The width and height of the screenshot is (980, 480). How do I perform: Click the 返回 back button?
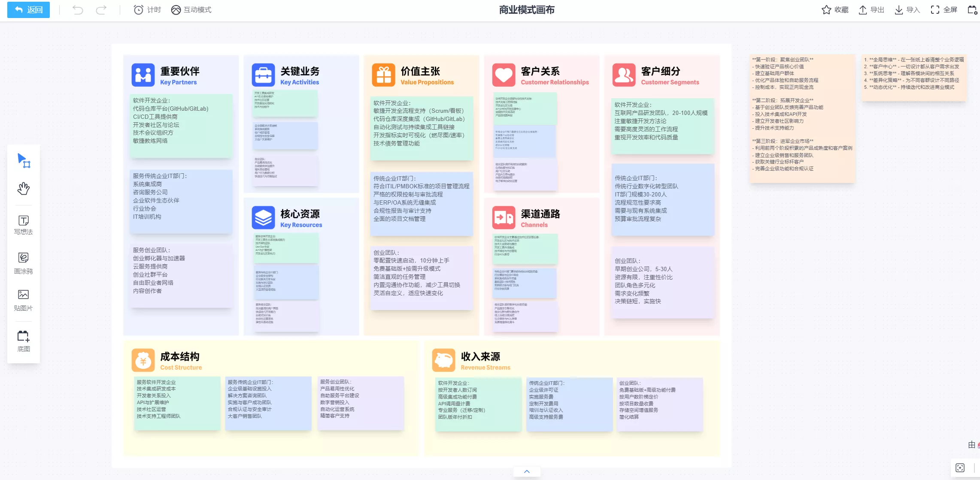29,10
